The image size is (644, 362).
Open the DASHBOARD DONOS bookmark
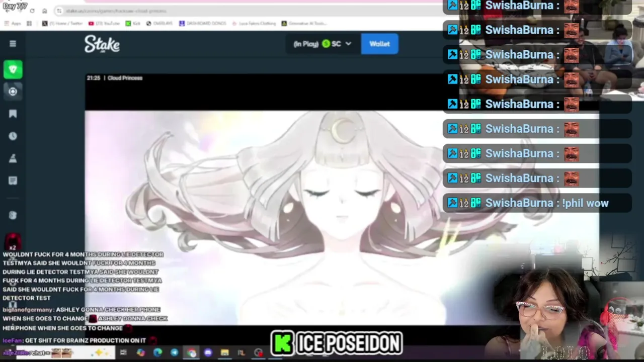(202, 23)
